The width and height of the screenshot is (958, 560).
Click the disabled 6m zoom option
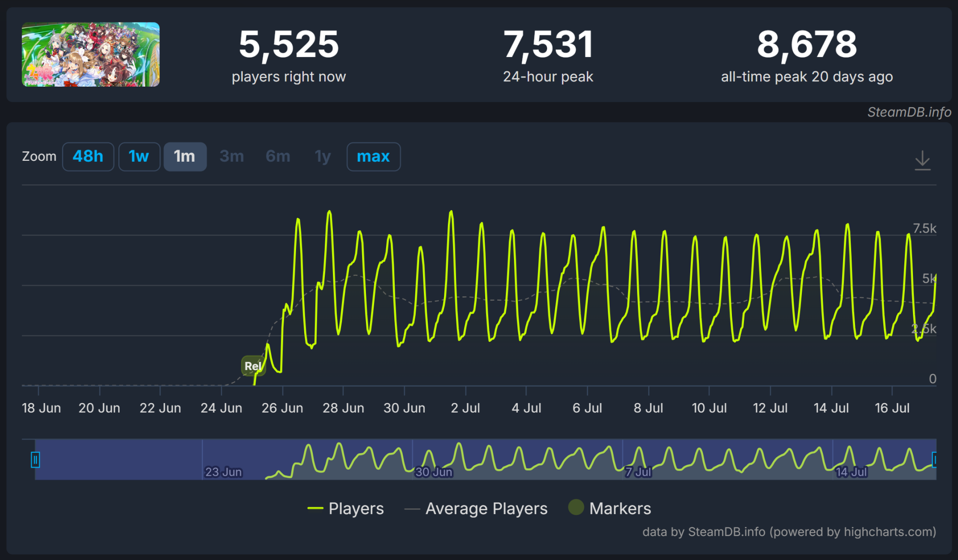point(278,157)
